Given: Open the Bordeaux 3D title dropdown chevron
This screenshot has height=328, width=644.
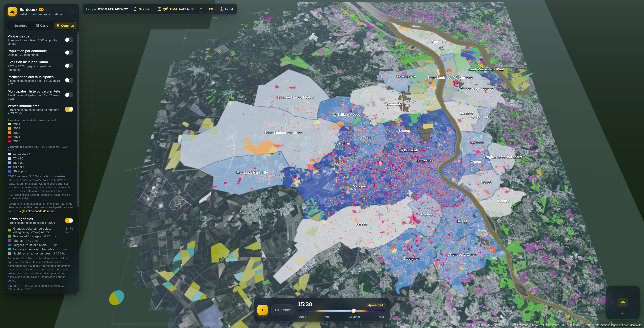Looking at the screenshot, I should click(x=47, y=10).
